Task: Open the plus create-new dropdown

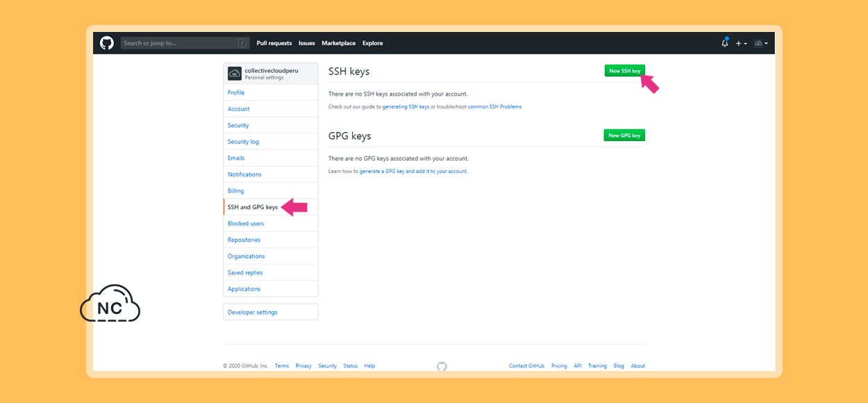Action: (742, 43)
